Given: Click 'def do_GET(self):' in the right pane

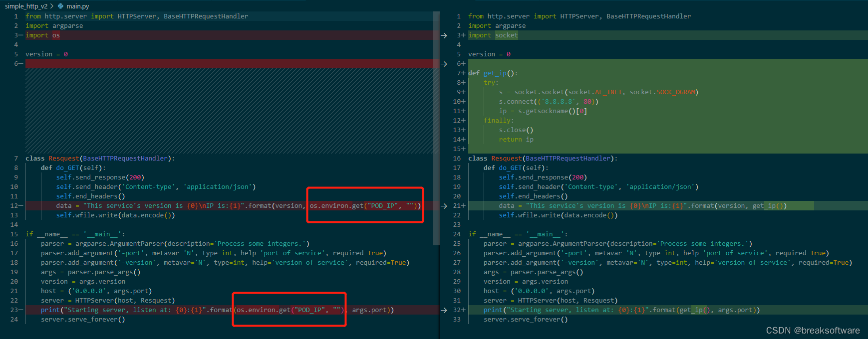Looking at the screenshot, I should [x=516, y=168].
